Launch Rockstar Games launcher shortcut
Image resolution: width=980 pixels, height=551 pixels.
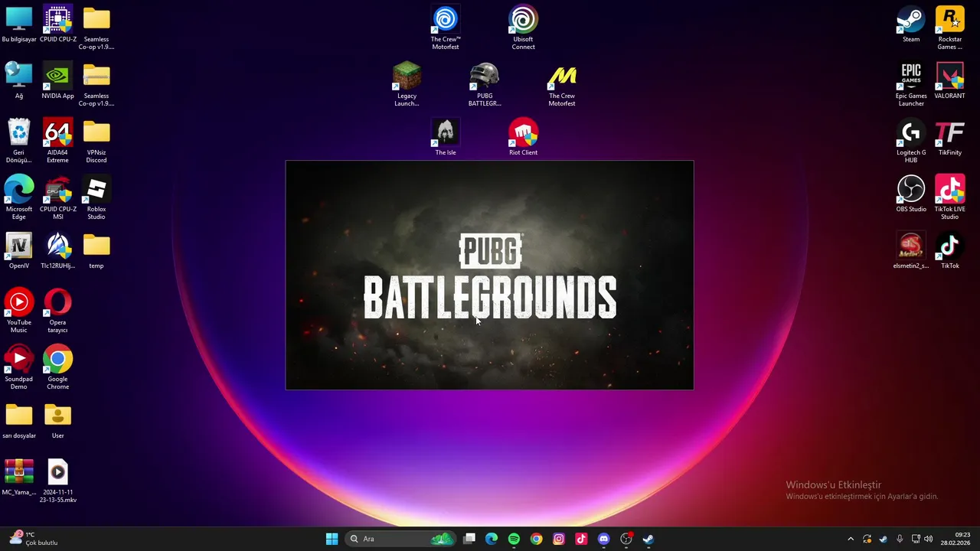pos(950,28)
